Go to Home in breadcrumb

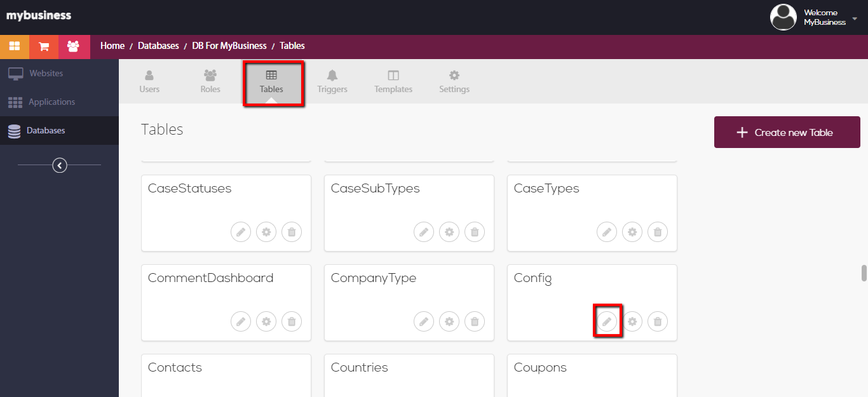pyautogui.click(x=112, y=46)
